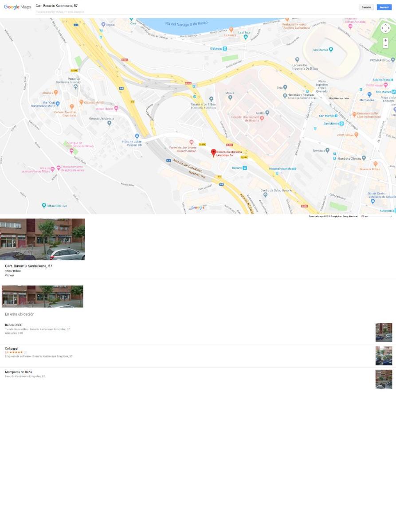Click the map pan direction control
The image size is (396, 532).
(385, 28)
